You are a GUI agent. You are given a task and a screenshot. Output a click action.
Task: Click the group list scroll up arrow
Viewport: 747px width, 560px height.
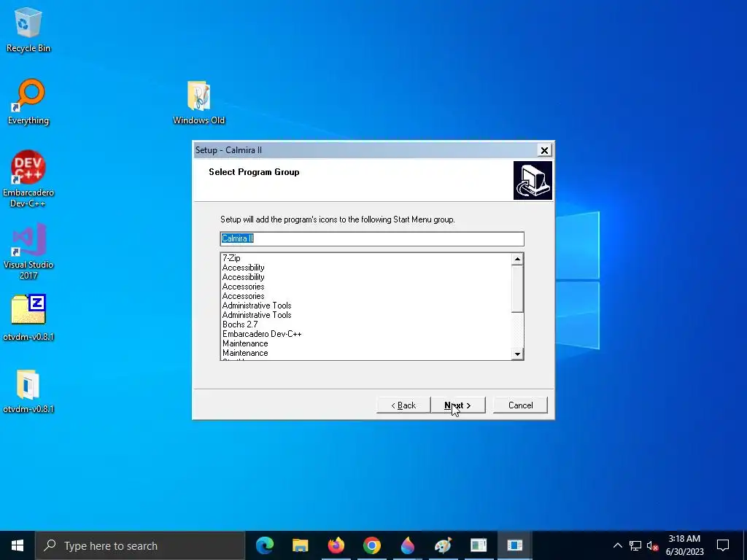[517, 259]
